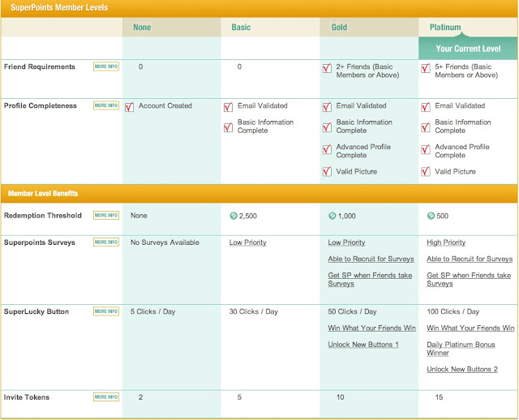Open MORE INFO for Redemption Threshold
Image resolution: width=519 pixels, height=420 pixels.
[106, 215]
